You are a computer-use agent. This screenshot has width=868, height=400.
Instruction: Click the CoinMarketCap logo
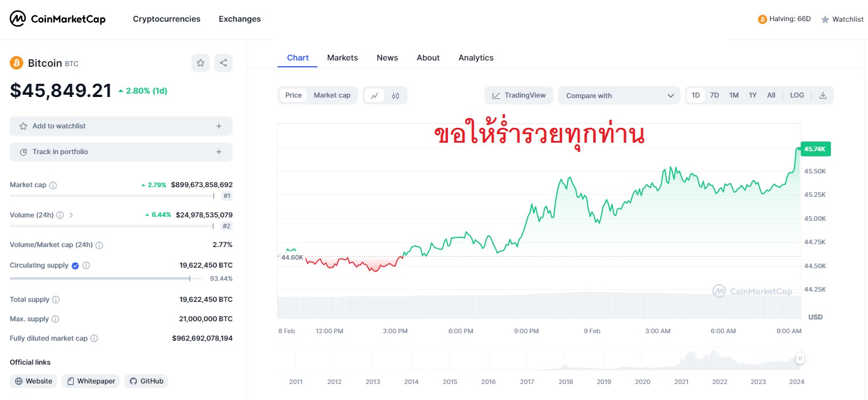58,19
